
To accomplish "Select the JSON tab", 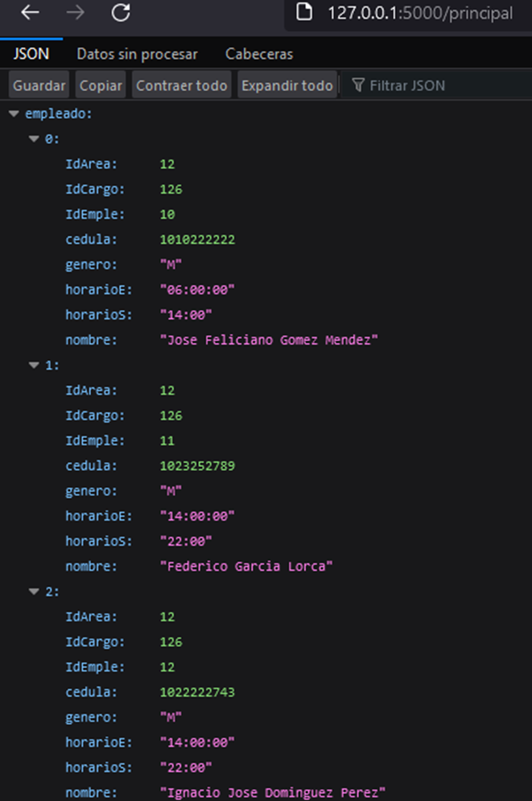I will click(30, 54).
